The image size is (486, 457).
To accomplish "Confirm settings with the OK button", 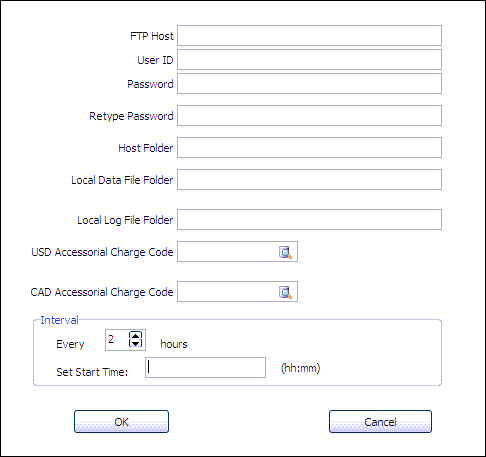I will tap(121, 422).
